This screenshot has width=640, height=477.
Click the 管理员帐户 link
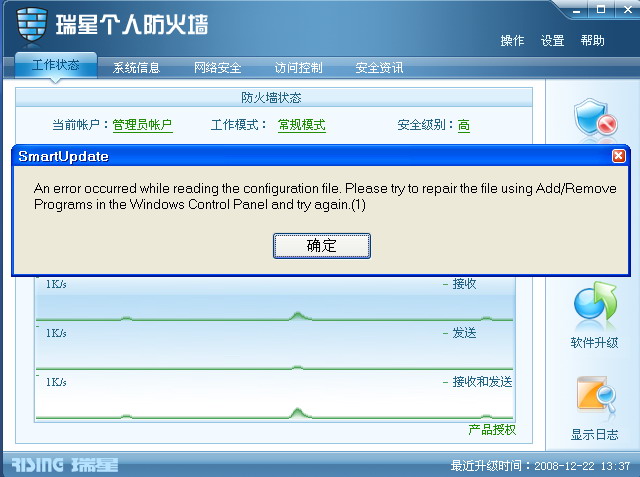pos(142,125)
